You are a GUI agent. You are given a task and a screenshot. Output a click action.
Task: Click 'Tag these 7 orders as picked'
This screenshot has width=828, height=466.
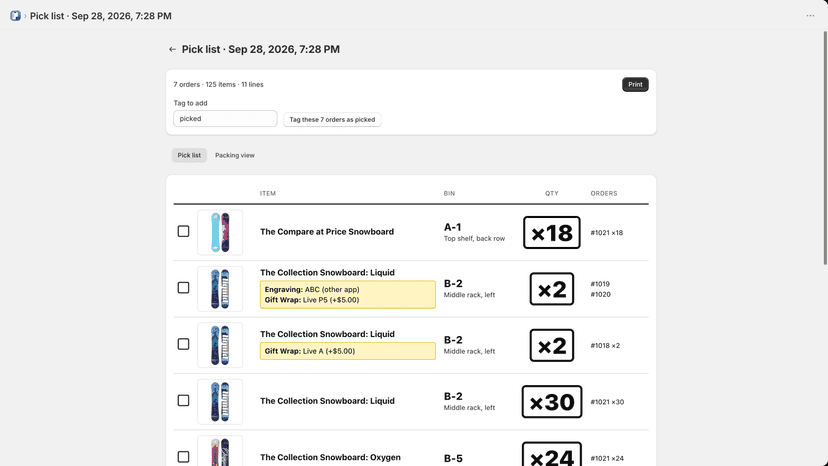[x=332, y=119]
